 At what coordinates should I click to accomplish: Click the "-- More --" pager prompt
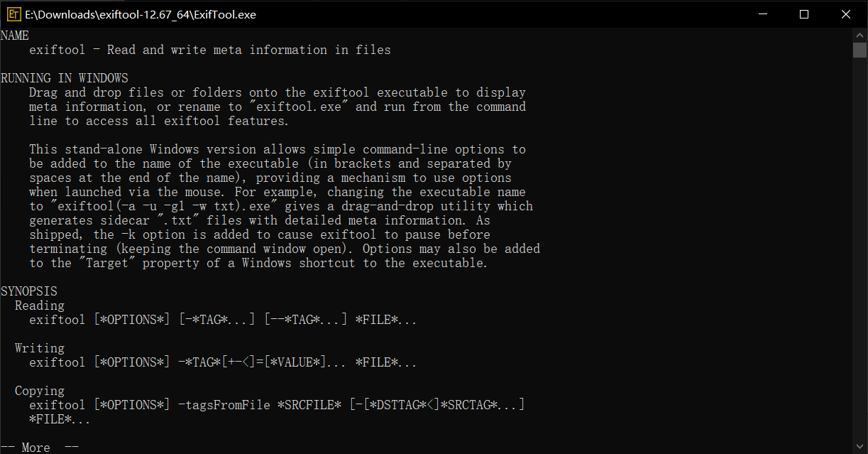tap(40, 448)
